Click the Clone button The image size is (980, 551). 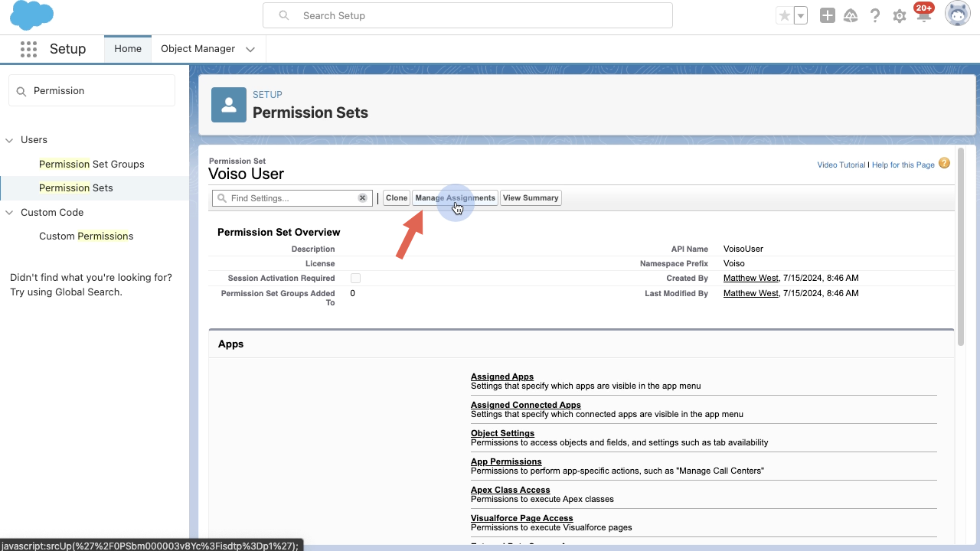[x=397, y=198]
